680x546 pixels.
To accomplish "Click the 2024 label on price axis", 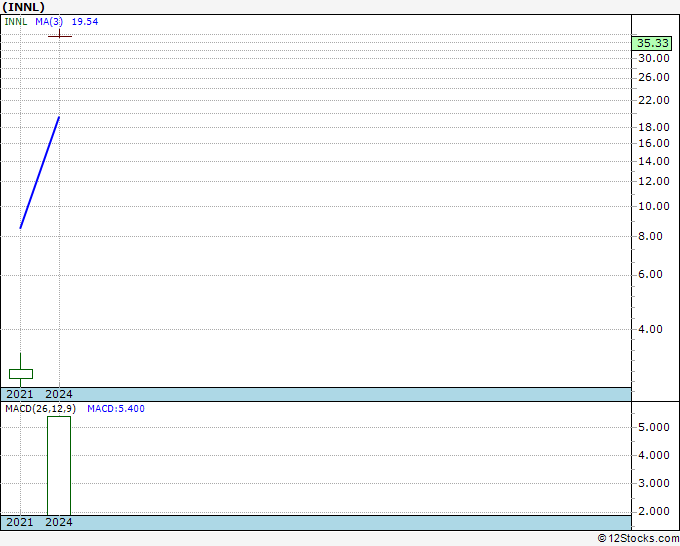I will [59, 394].
